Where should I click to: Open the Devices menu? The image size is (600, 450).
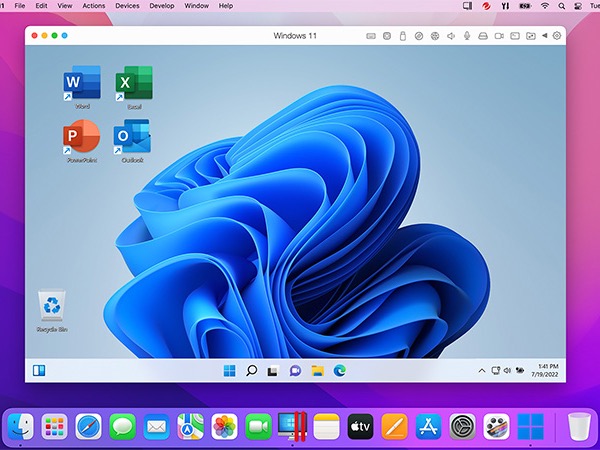click(x=127, y=6)
